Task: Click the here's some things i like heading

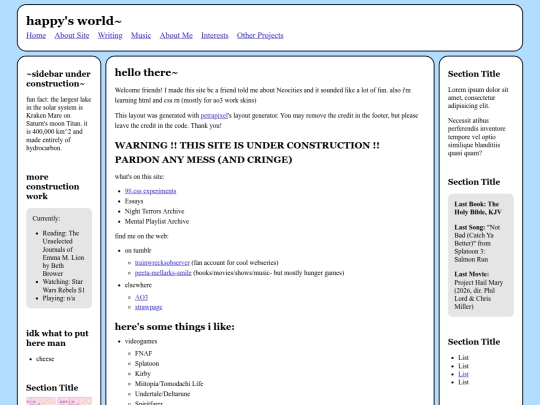Action: 175,327
